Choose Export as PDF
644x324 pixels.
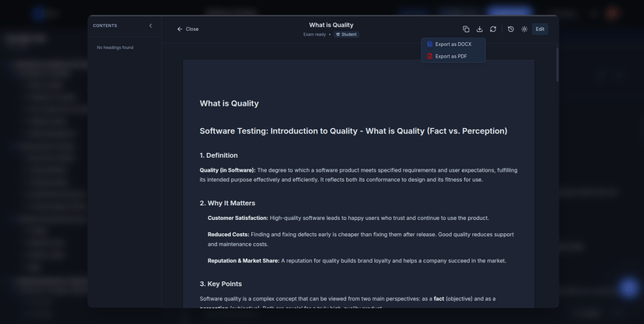tap(453, 56)
